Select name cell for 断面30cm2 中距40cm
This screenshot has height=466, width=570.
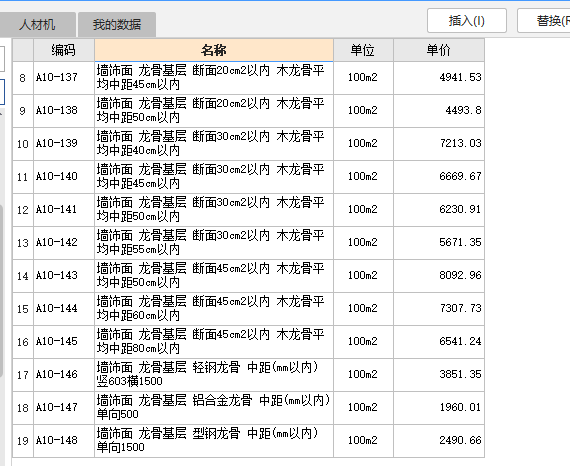(214, 144)
